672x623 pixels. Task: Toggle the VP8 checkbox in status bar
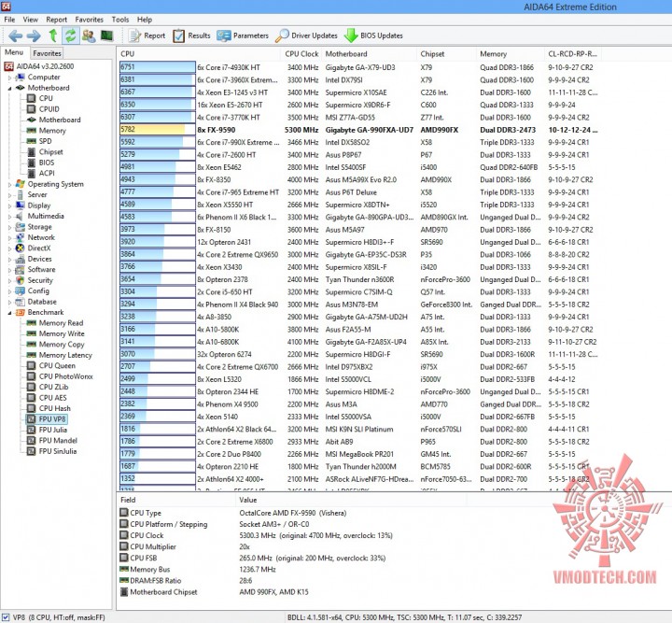click(6, 617)
